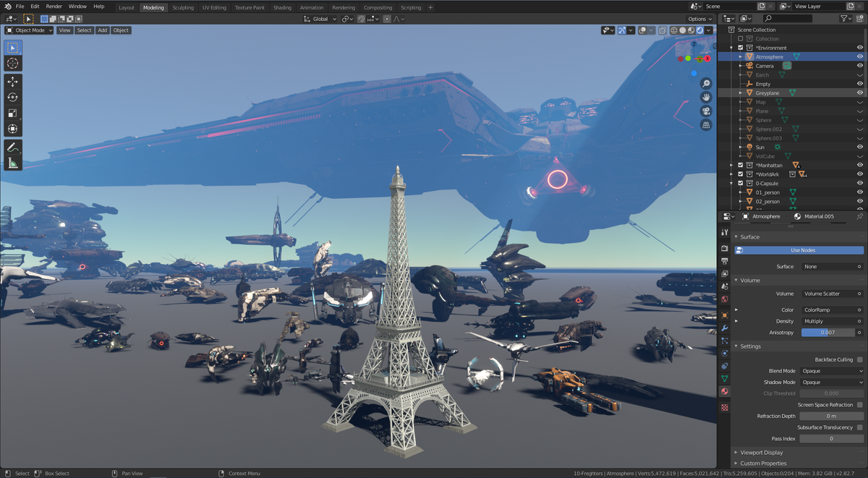Open the Render properties tab
The width and height of the screenshot is (868, 478).
tap(725, 248)
